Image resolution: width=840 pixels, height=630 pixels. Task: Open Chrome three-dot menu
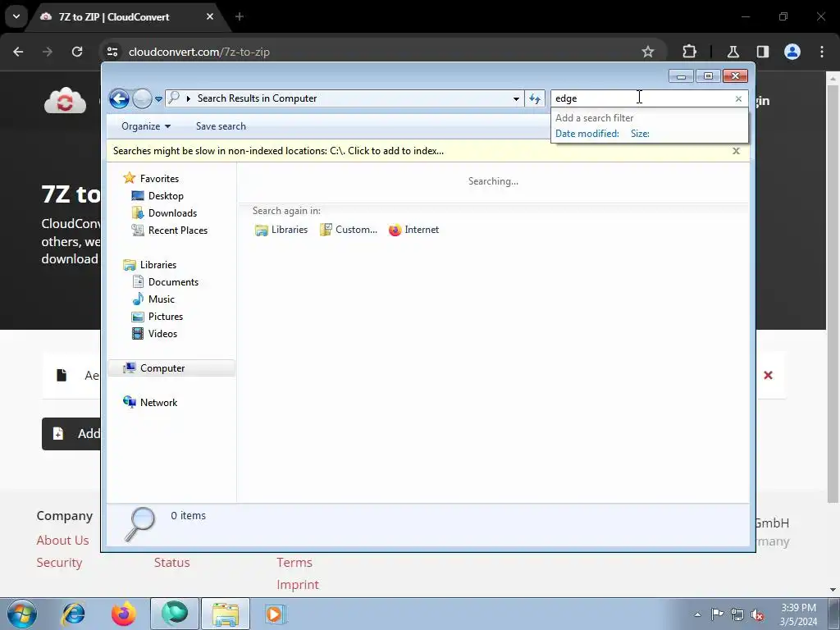point(822,52)
